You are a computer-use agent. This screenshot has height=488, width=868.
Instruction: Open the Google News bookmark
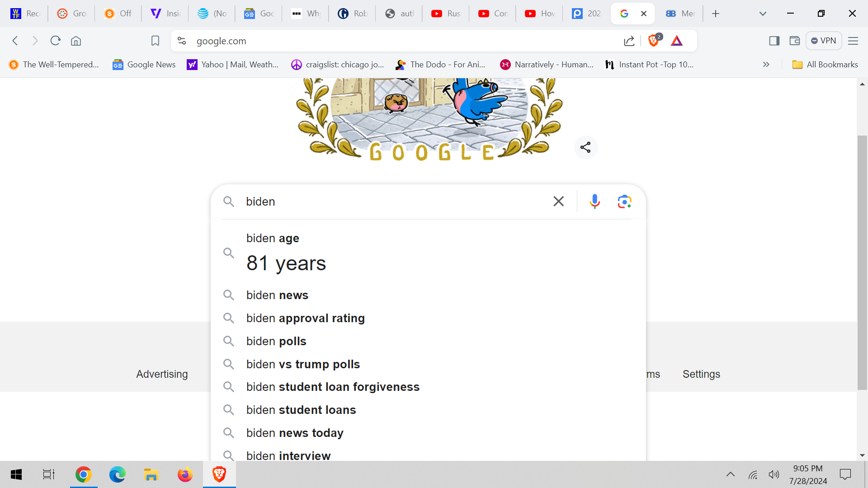tap(144, 65)
